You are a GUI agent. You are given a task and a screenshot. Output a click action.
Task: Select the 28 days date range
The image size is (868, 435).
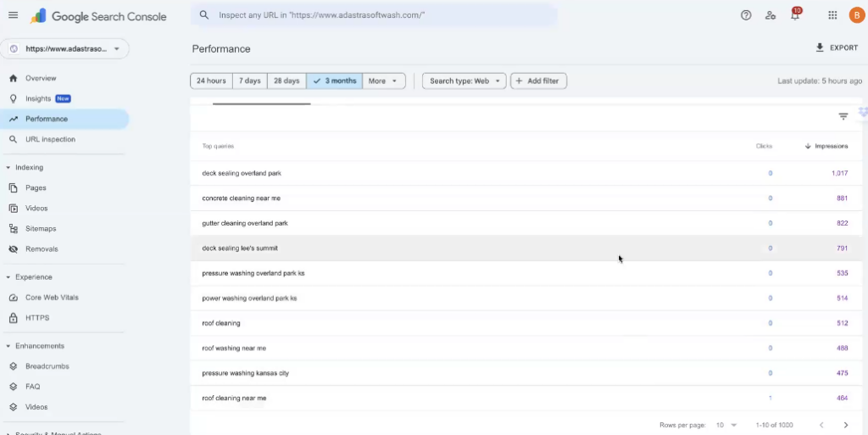[x=287, y=81]
